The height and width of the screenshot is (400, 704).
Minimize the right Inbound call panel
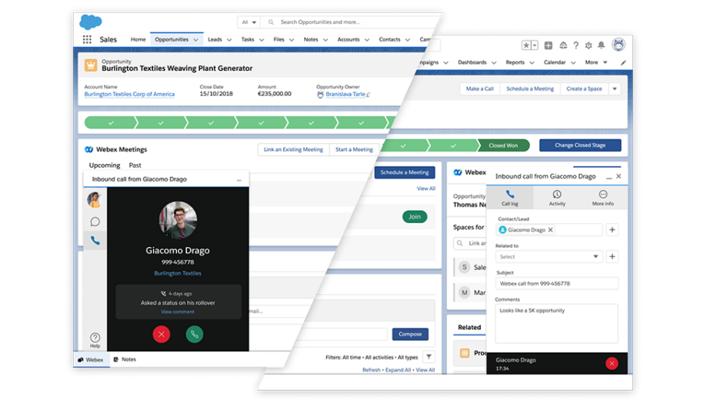click(608, 177)
